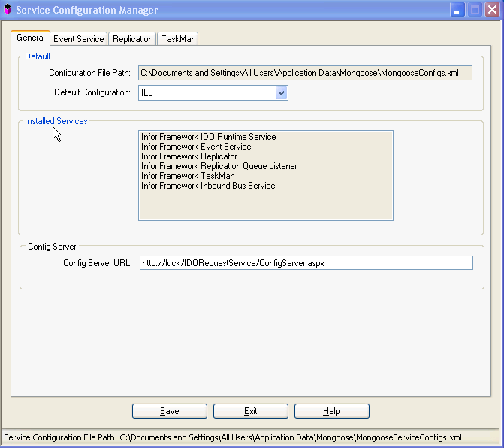504x448 pixels.
Task: Select Infor Framework TaskMan in list
Action: (188, 176)
